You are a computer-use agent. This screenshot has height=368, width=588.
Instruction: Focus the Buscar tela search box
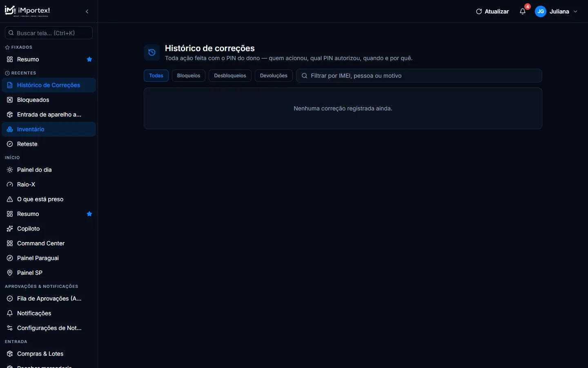pyautogui.click(x=49, y=33)
